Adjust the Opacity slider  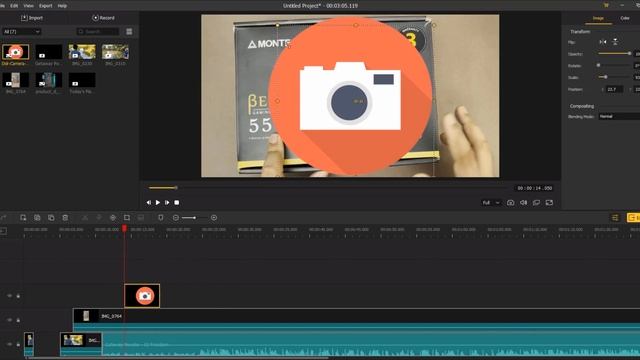(614, 53)
